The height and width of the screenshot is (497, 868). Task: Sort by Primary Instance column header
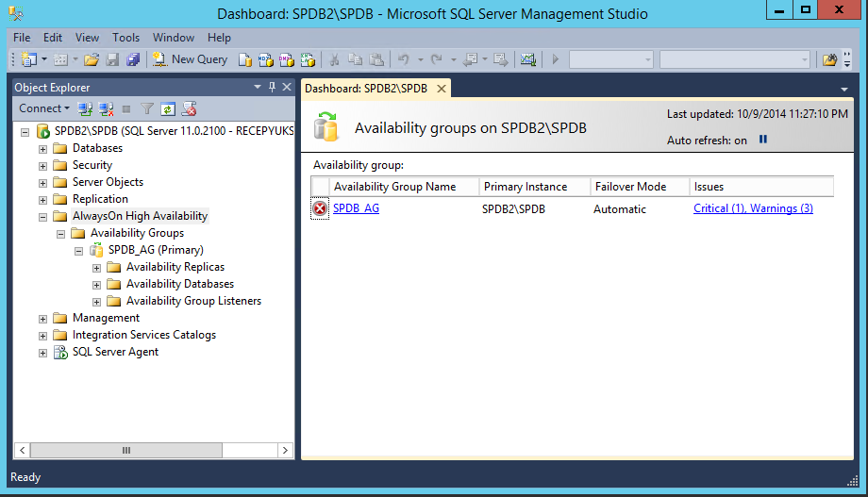pyautogui.click(x=535, y=187)
